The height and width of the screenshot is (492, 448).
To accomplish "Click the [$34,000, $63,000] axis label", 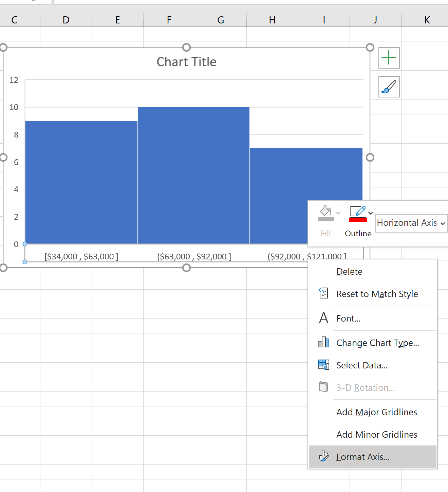I will pyautogui.click(x=81, y=257).
